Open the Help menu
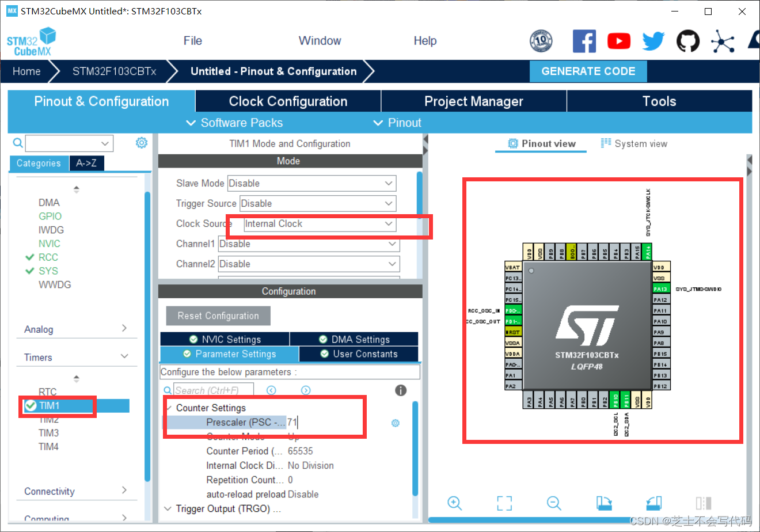 (x=425, y=41)
